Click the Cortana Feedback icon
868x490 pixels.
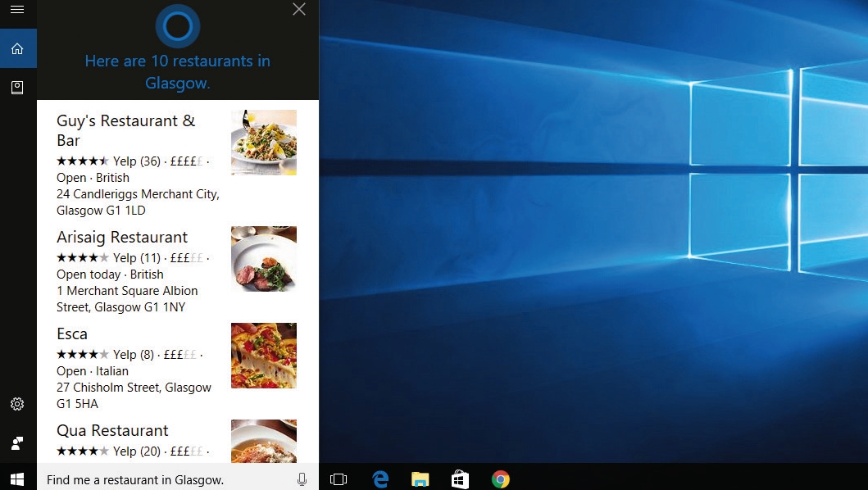click(x=17, y=443)
